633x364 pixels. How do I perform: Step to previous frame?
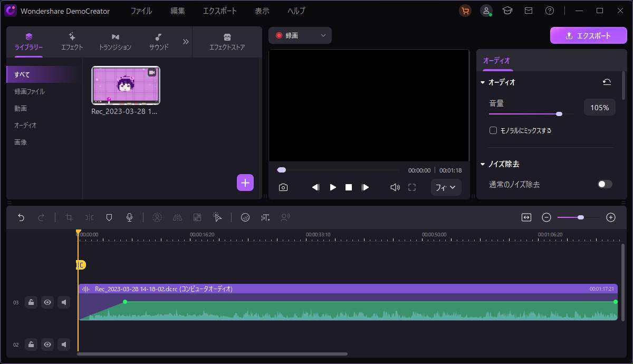click(315, 187)
